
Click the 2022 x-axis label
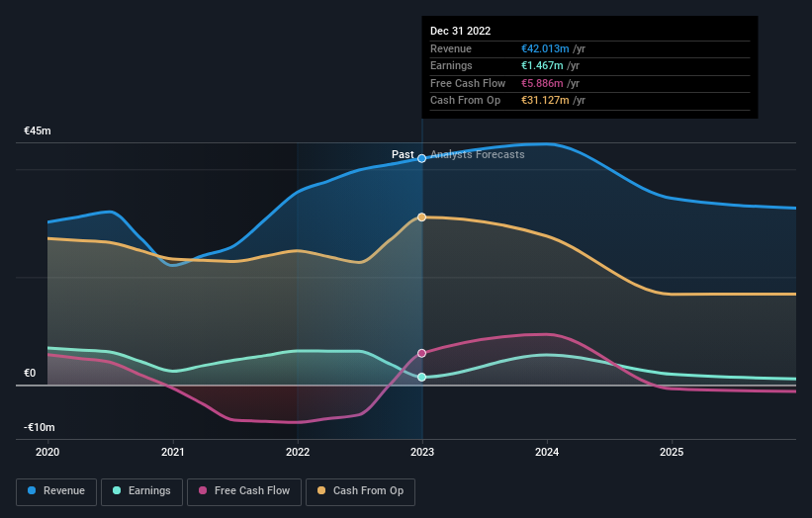[298, 453]
